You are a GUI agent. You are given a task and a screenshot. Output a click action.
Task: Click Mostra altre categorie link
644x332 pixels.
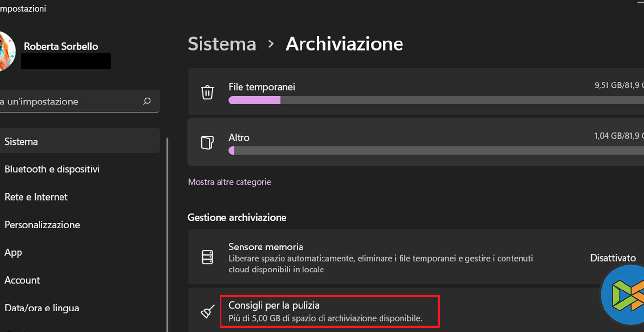click(x=229, y=182)
